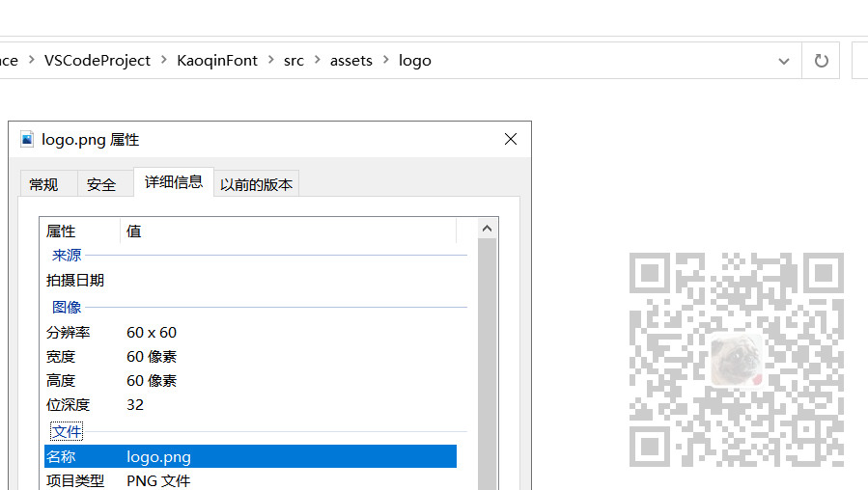Viewport: 868px width, 490px height.
Task: Select the 详细信息 tab
Action: click(x=173, y=182)
